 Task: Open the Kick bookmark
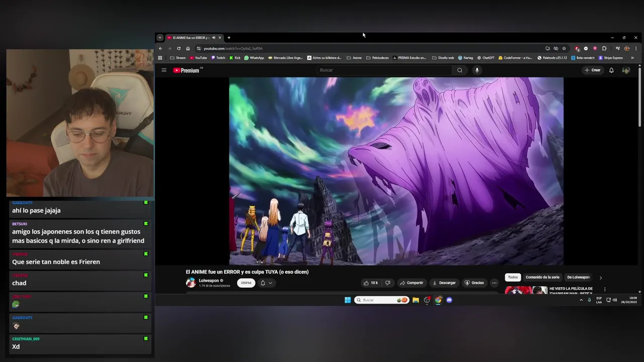coord(235,58)
